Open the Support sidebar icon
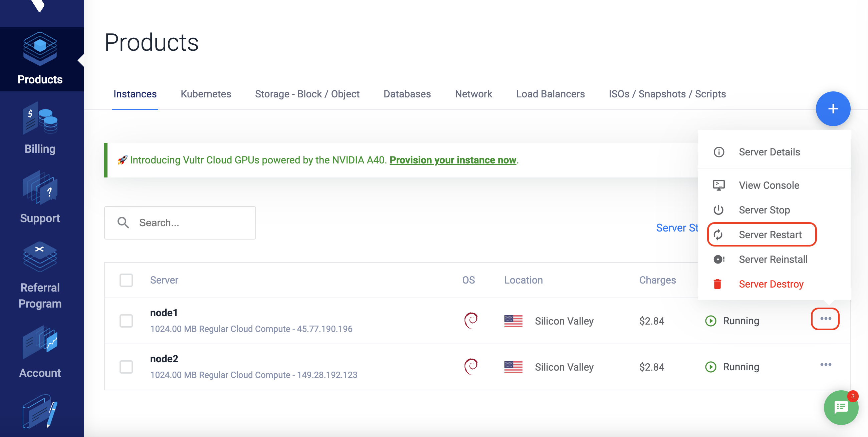The image size is (868, 437). pyautogui.click(x=40, y=188)
